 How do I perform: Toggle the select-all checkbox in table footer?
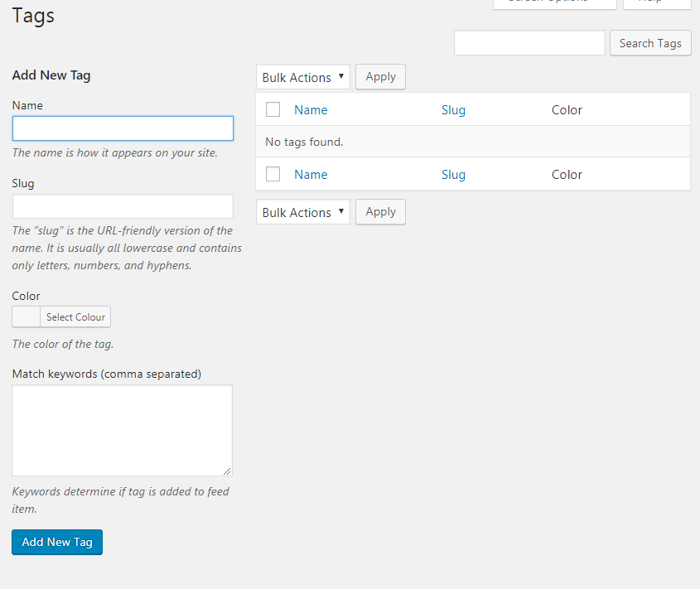click(x=273, y=174)
